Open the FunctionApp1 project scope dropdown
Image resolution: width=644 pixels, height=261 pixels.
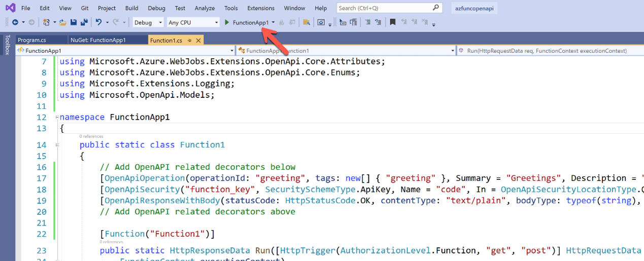click(125, 51)
